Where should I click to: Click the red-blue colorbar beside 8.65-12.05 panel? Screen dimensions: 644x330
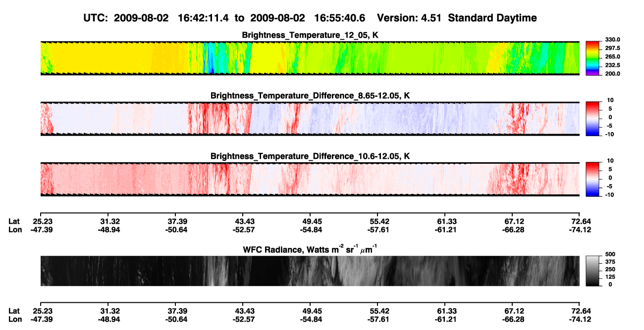(x=593, y=118)
